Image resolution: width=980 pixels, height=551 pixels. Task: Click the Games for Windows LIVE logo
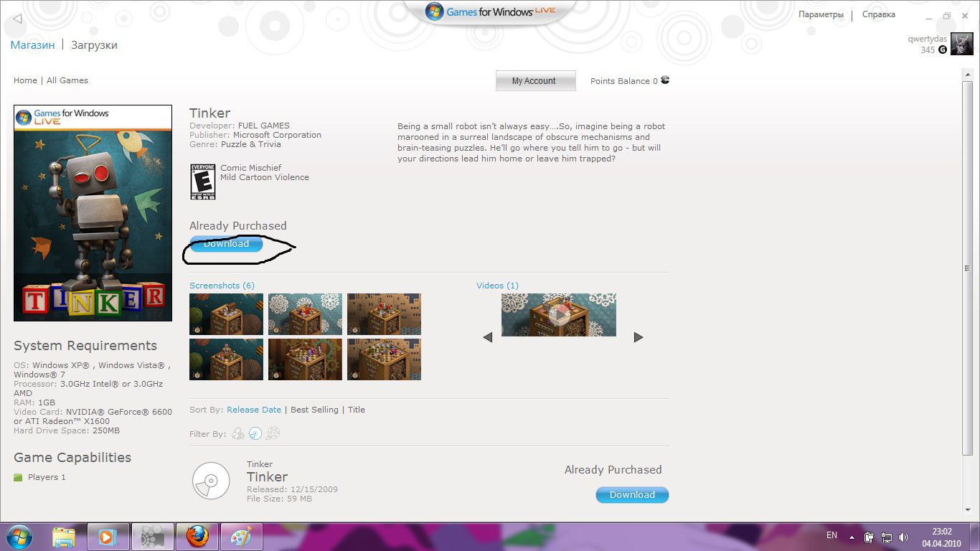click(490, 11)
